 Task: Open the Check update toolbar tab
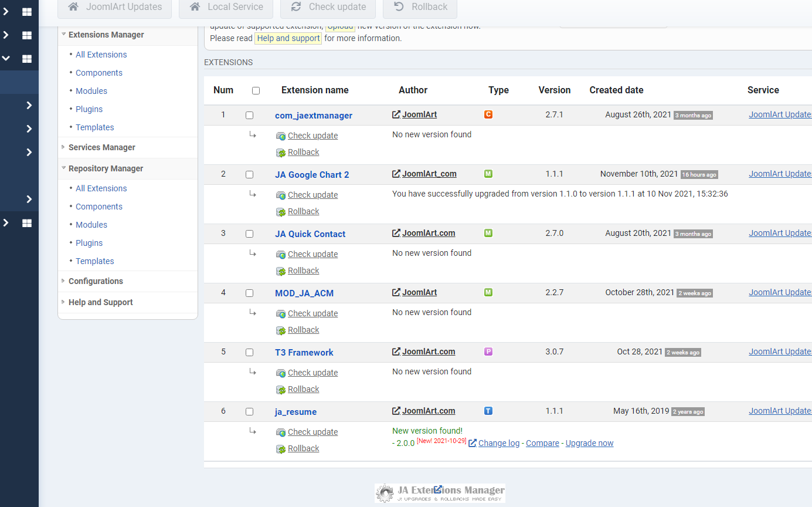[329, 7]
